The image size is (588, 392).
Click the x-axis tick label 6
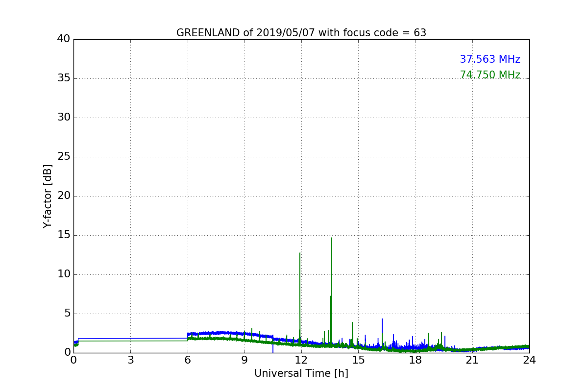click(x=188, y=360)
